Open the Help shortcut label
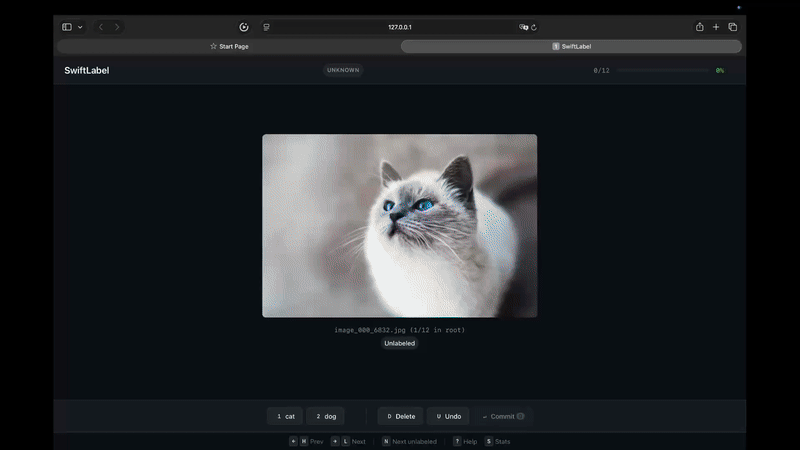This screenshot has height=450, width=800. (470, 441)
